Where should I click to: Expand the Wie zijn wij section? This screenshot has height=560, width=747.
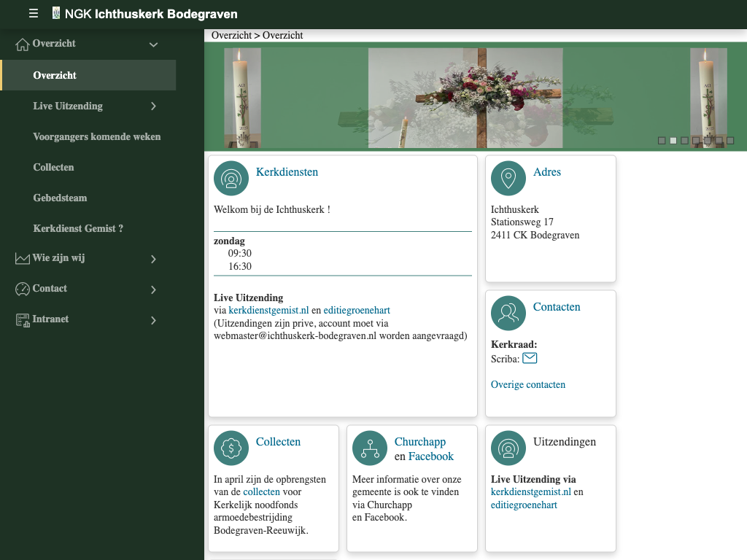[x=153, y=259]
